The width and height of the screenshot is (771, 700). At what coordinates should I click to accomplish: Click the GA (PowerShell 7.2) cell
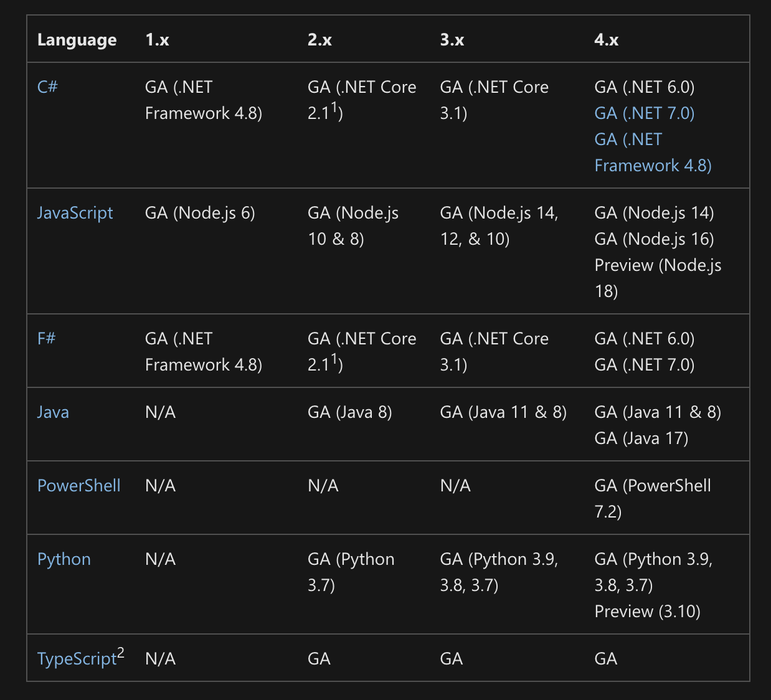click(653, 499)
